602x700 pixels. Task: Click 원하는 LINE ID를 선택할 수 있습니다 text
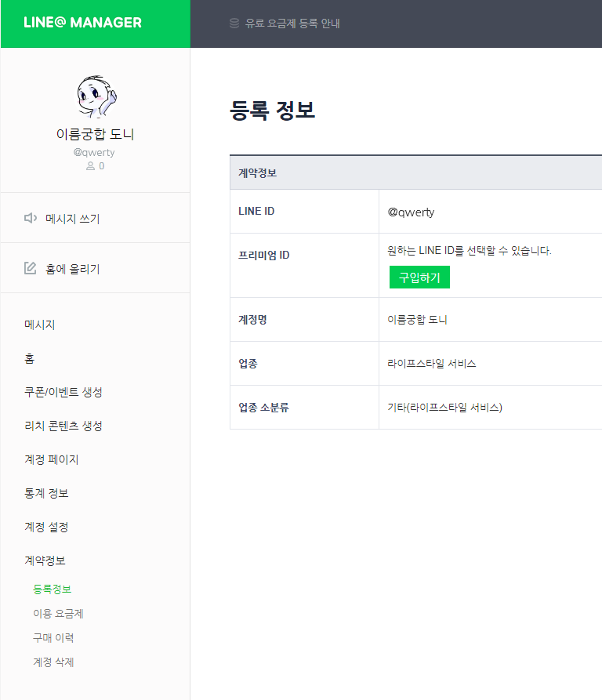470,250
